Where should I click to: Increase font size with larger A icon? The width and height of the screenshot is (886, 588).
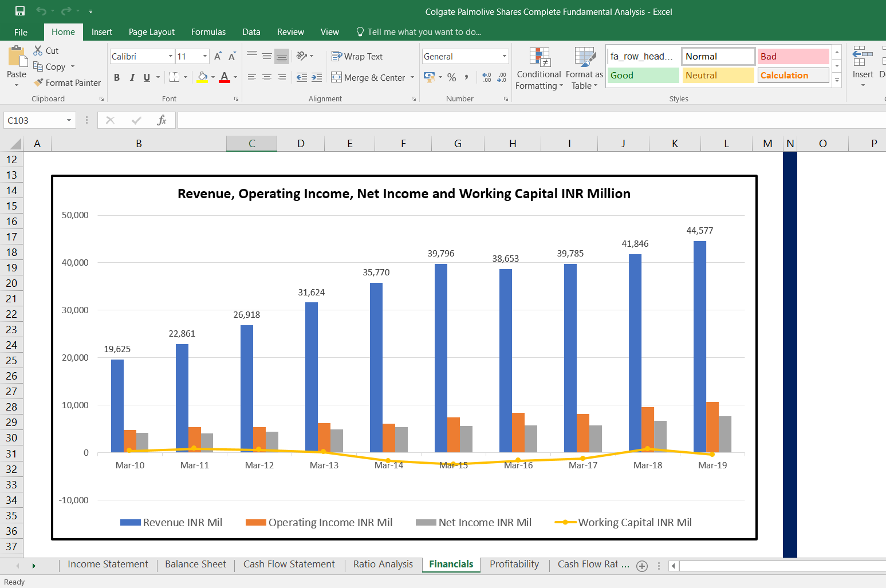pyautogui.click(x=218, y=56)
